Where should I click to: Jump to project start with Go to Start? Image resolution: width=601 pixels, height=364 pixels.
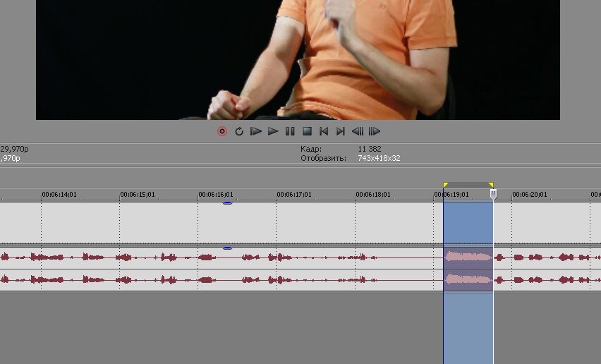[x=324, y=131]
